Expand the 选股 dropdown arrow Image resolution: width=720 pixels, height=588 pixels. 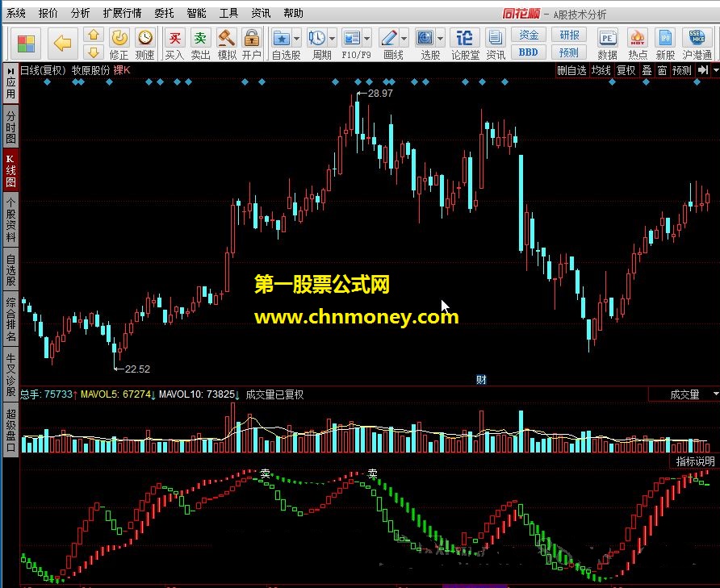(440, 39)
